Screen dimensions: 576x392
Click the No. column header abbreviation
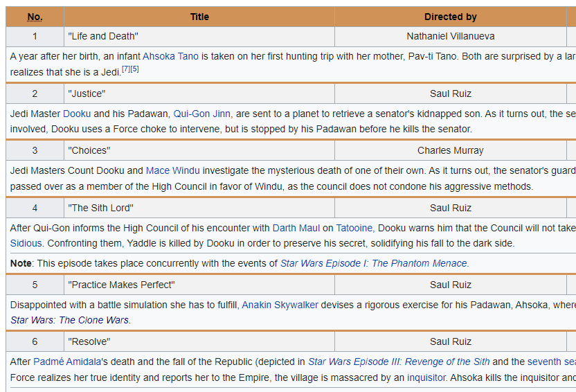point(35,17)
